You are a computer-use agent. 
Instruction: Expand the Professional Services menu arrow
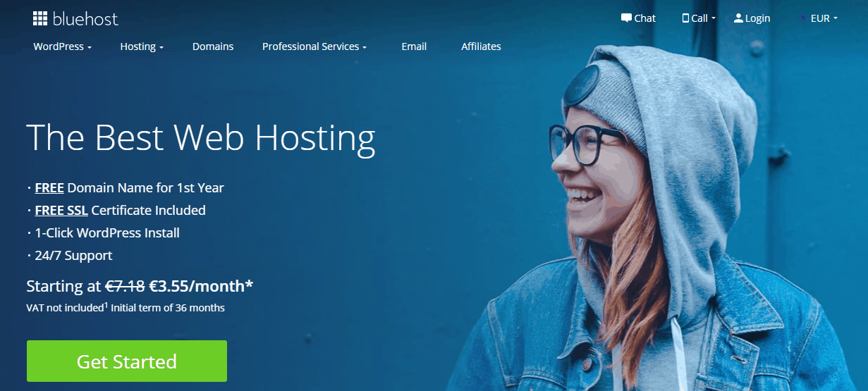(x=365, y=48)
